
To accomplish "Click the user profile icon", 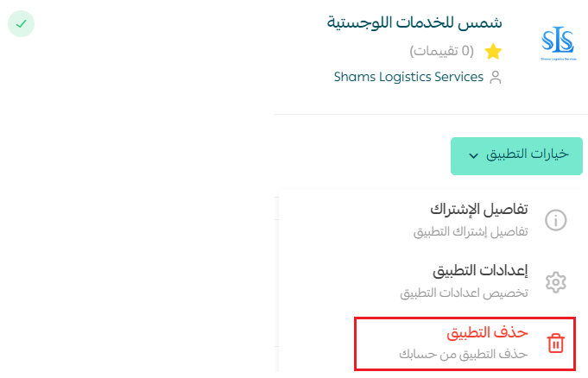I will coord(496,78).
